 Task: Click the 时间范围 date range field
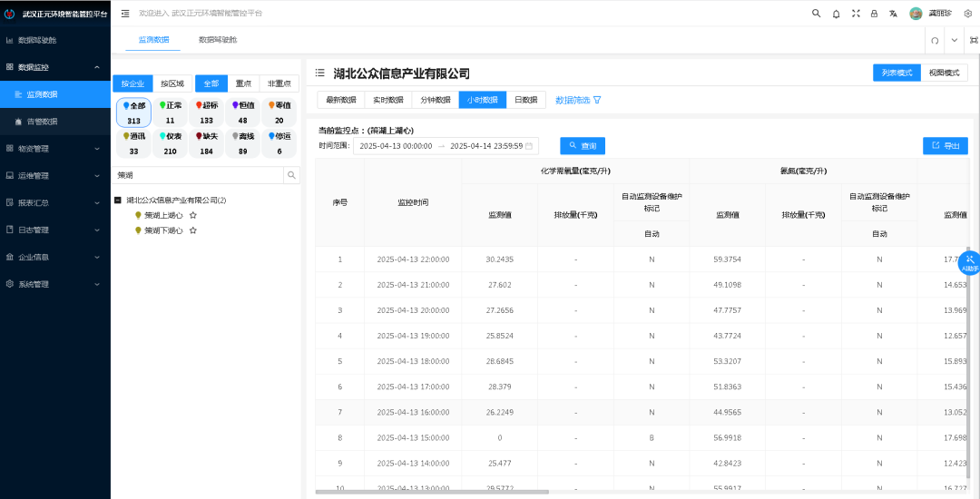pos(446,145)
